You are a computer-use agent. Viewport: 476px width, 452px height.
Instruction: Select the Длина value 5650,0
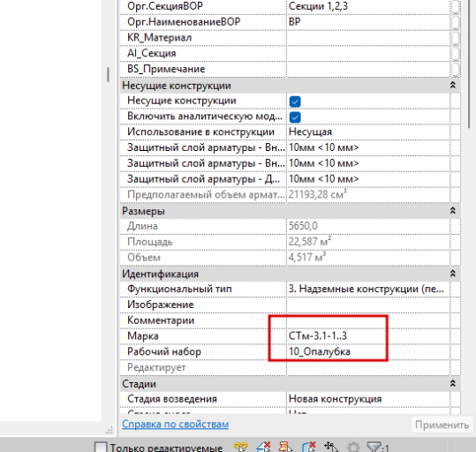tap(368, 226)
